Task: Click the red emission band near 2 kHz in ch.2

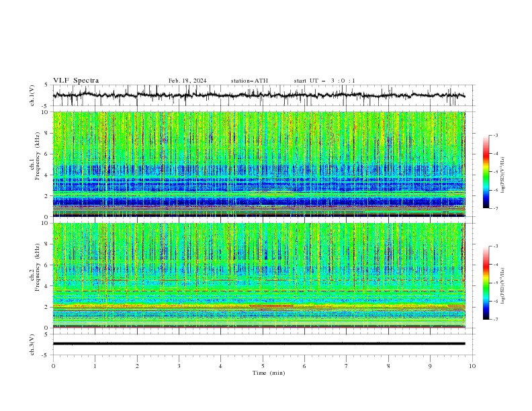Action: click(x=271, y=306)
